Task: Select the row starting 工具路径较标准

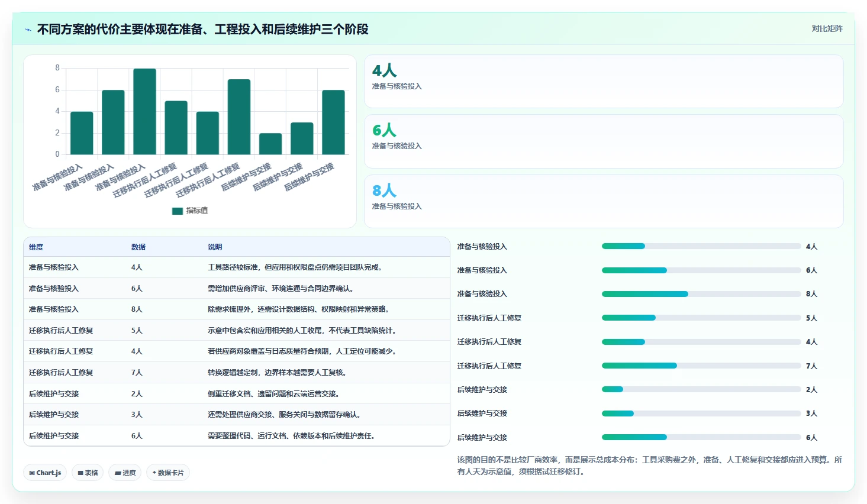Action: coord(237,267)
